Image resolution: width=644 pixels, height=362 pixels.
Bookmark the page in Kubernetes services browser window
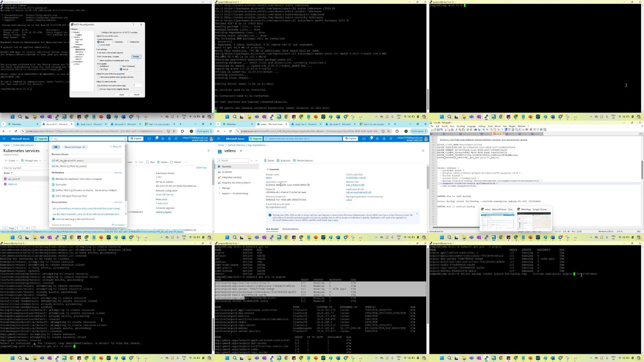coord(174,131)
